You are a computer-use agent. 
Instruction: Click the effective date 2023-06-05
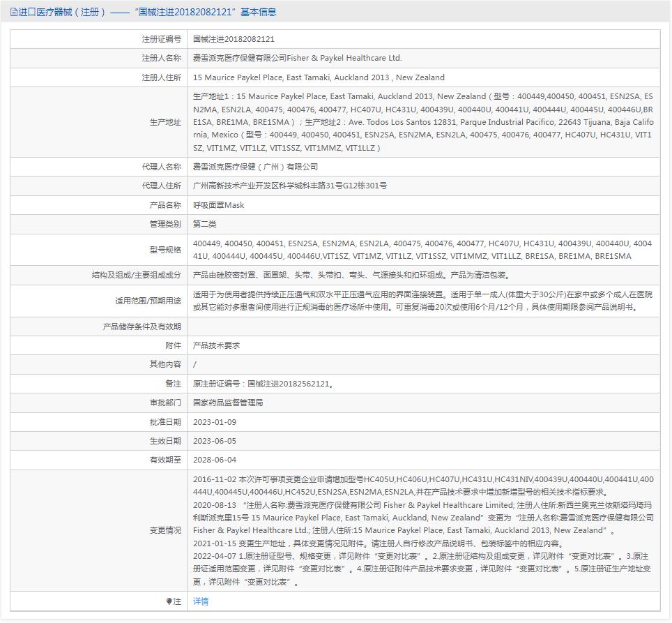[215, 441]
